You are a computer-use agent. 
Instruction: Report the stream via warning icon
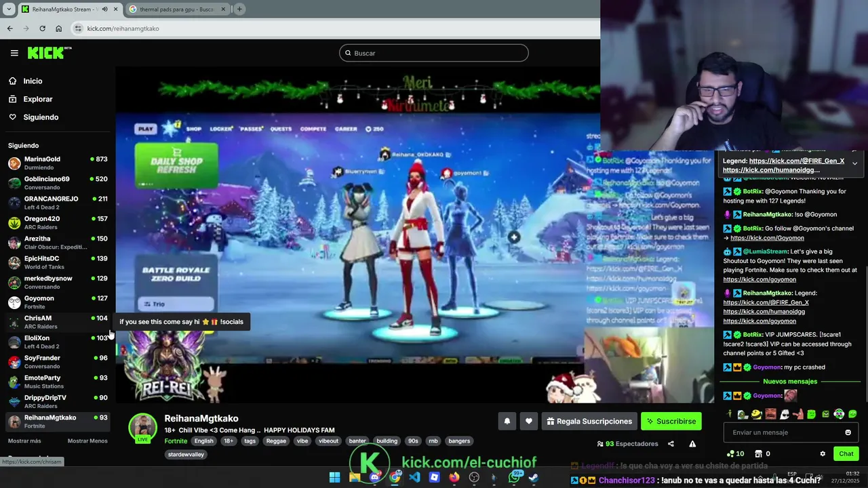click(x=692, y=444)
